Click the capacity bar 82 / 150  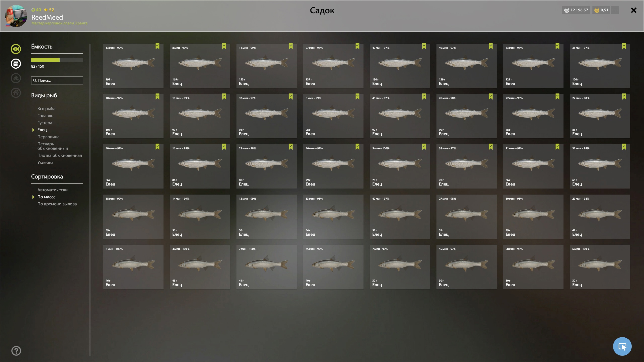pyautogui.click(x=57, y=60)
